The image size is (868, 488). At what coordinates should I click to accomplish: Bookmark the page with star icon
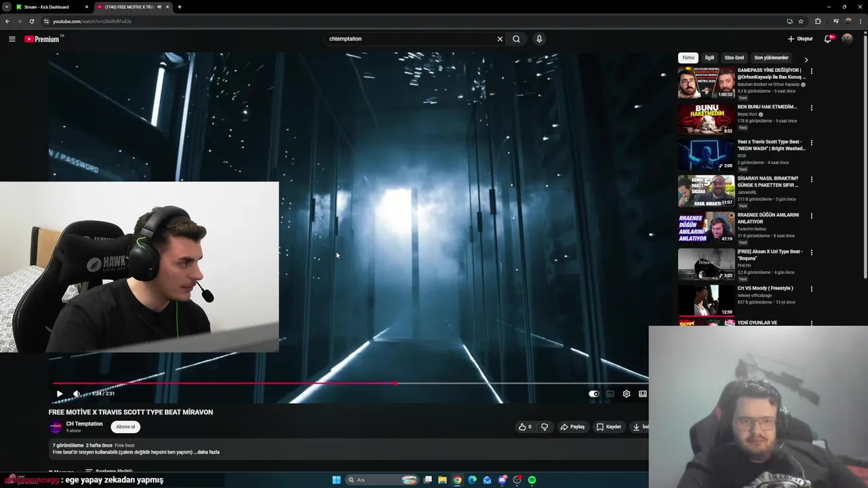801,21
